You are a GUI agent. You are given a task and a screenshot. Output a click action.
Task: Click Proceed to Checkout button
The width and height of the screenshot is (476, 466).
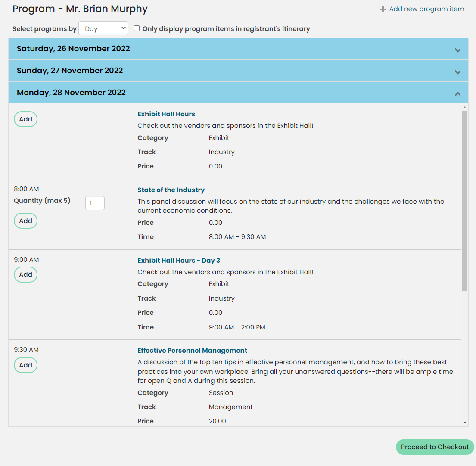[435, 447]
